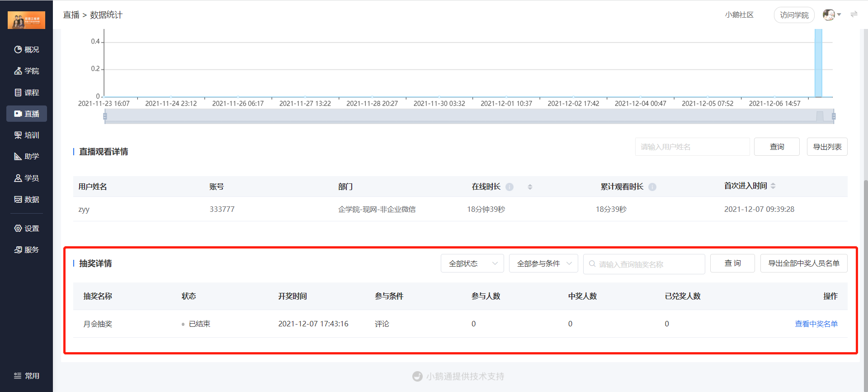Open the 概况 overview sidebar item
The width and height of the screenshot is (868, 392).
tap(27, 49)
